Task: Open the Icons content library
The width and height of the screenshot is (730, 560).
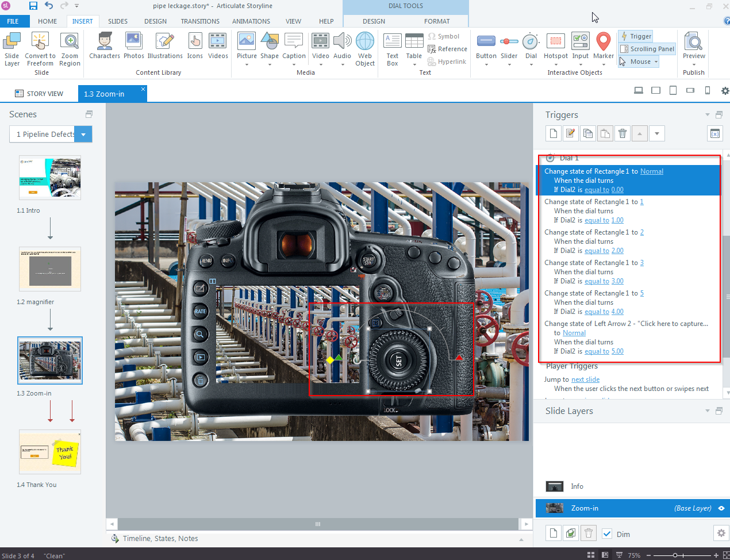Action: click(x=195, y=46)
